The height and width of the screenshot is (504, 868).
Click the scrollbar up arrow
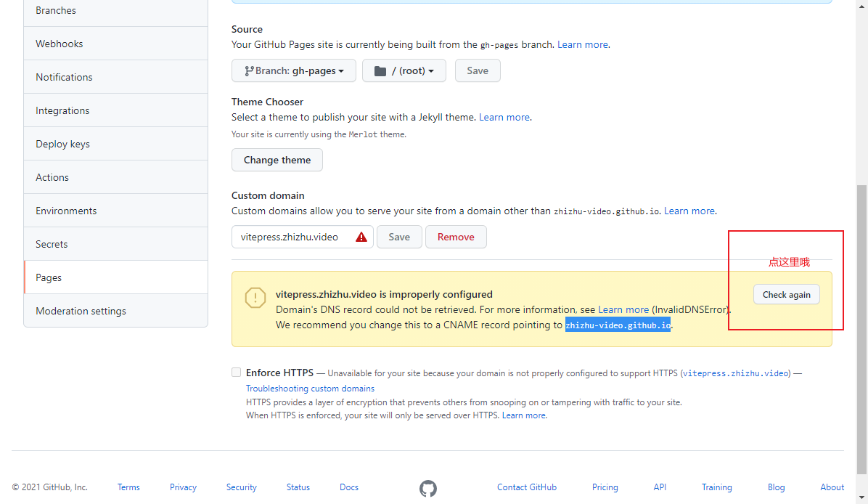pyautogui.click(x=861, y=5)
